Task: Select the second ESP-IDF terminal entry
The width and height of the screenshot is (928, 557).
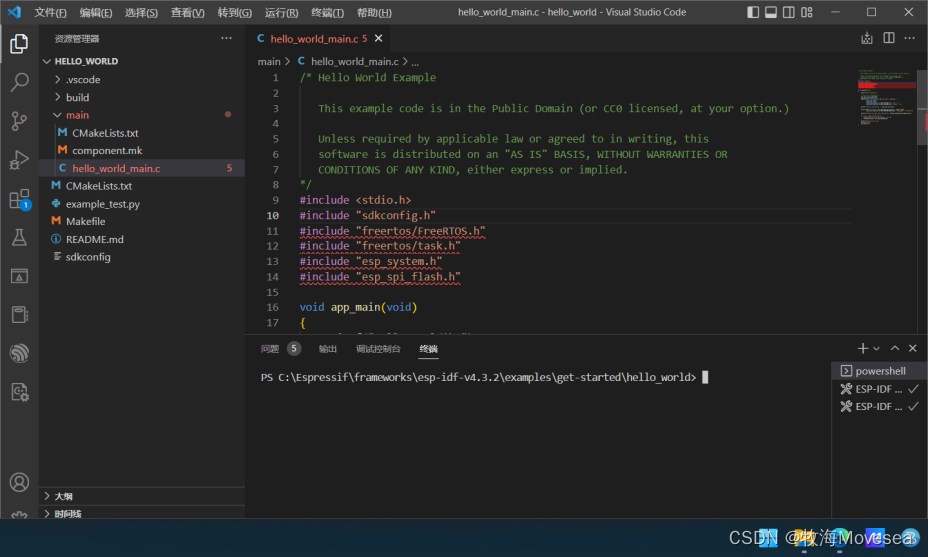Action: click(x=878, y=406)
